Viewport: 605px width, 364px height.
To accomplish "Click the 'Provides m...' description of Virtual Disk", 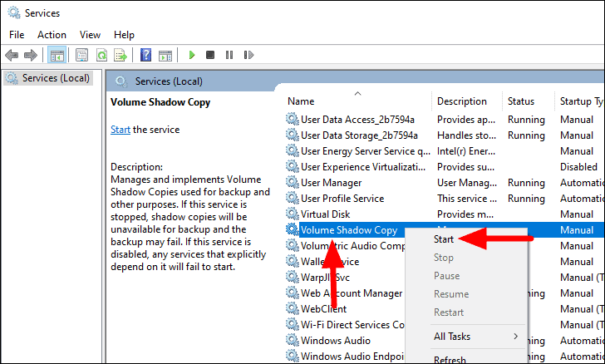I will click(465, 214).
